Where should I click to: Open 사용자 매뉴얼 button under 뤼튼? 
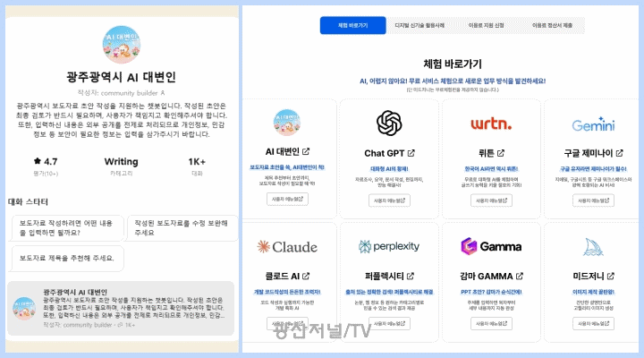(491, 200)
